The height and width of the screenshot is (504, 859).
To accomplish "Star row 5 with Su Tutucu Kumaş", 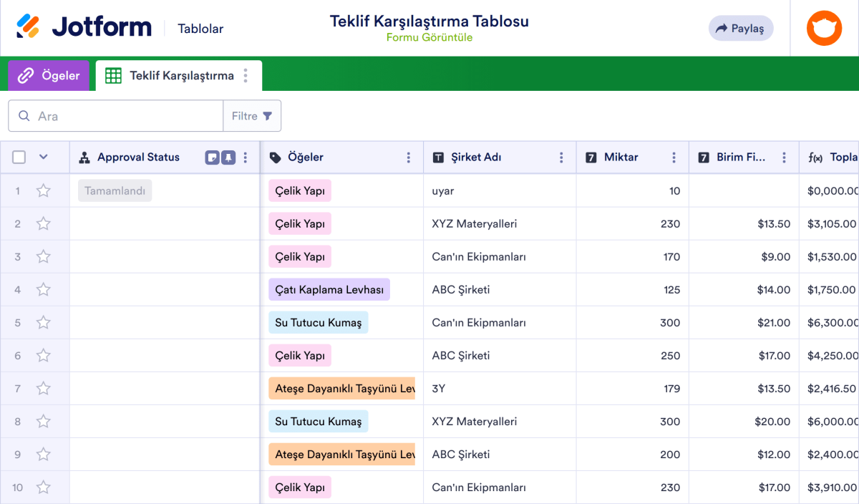I will coord(43,322).
